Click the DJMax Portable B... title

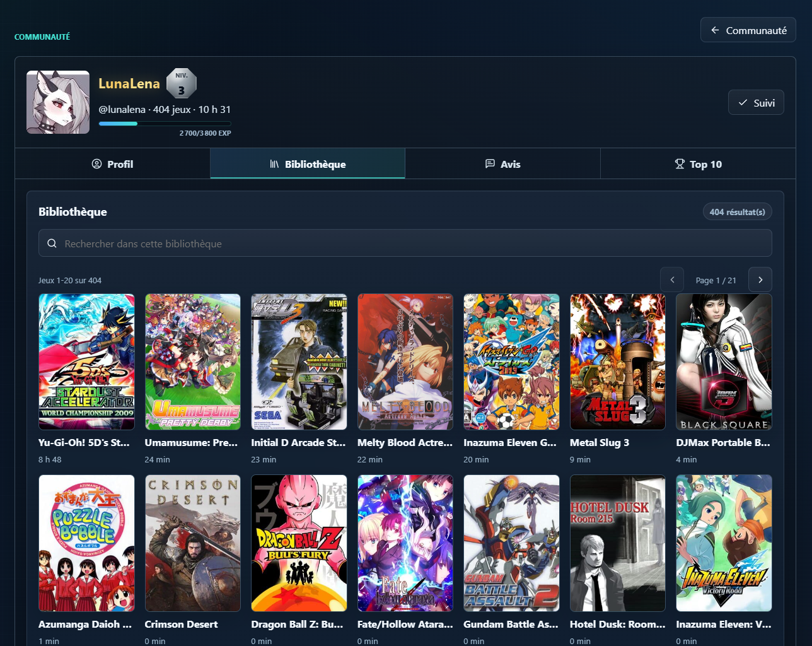[x=723, y=442]
